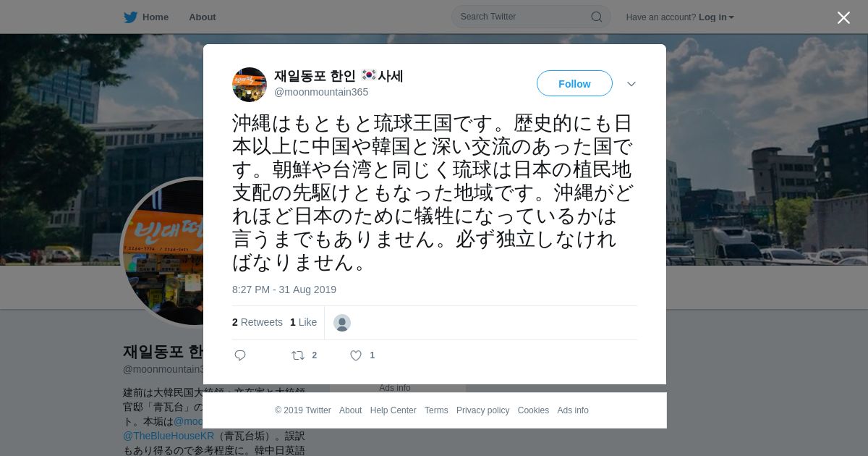Open the 2 Retweets list
868x456 pixels.
[258, 323]
